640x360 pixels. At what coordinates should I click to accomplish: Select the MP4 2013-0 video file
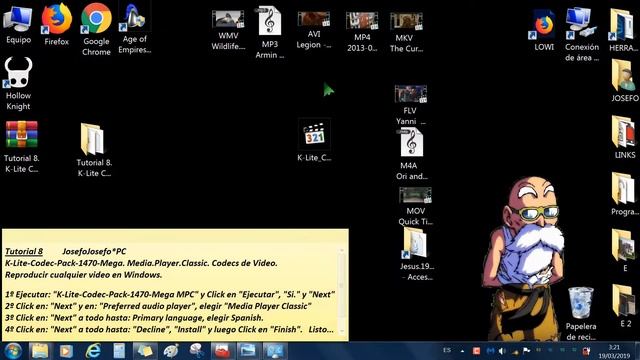pos(362,32)
